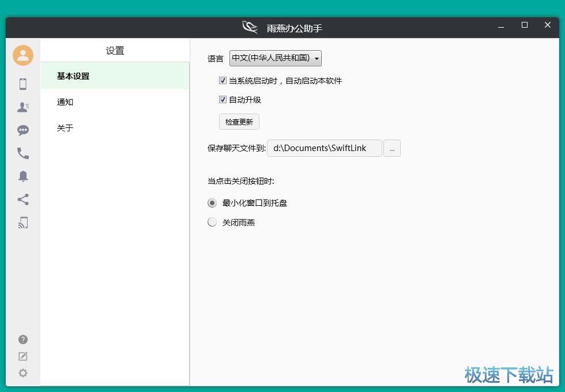Expand the 语言 language dropdown
The width and height of the screenshot is (565, 392).
pos(275,58)
